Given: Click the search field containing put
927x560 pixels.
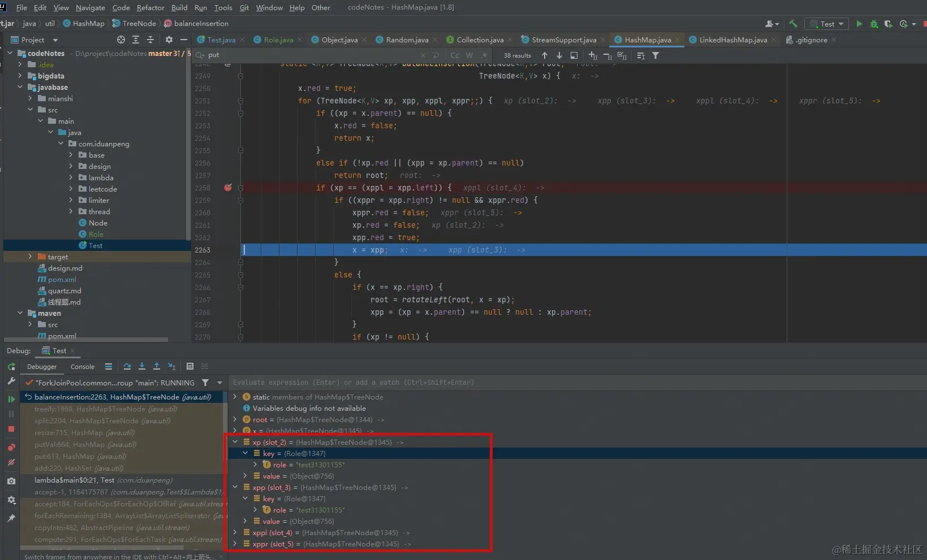Looking at the screenshot, I should 311,55.
